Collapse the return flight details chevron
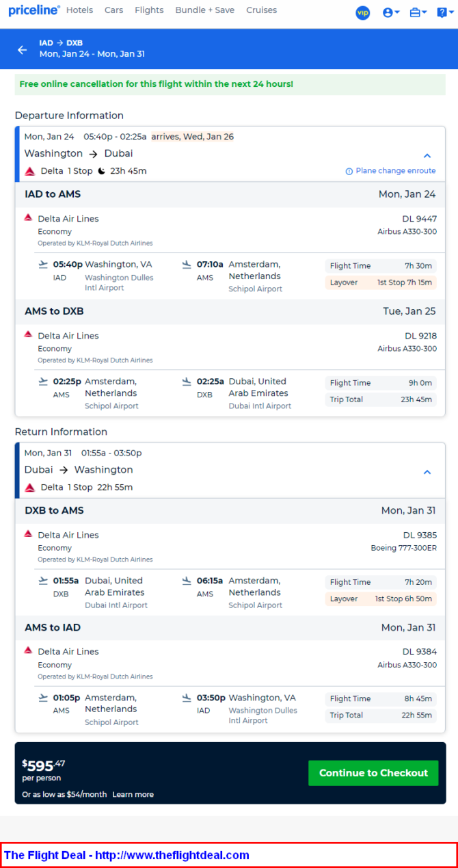This screenshot has width=458, height=868. (x=427, y=472)
